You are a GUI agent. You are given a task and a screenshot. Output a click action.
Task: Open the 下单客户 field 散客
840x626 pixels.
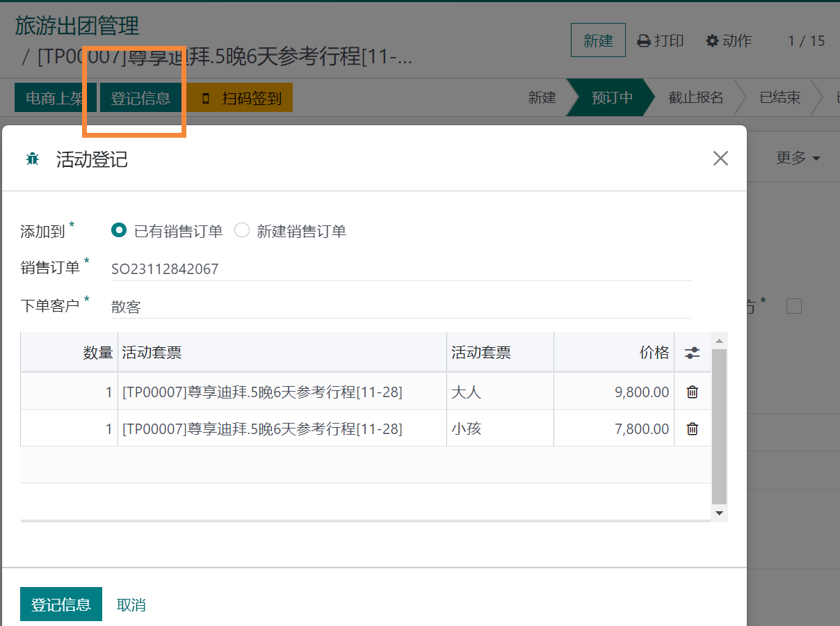click(x=401, y=307)
